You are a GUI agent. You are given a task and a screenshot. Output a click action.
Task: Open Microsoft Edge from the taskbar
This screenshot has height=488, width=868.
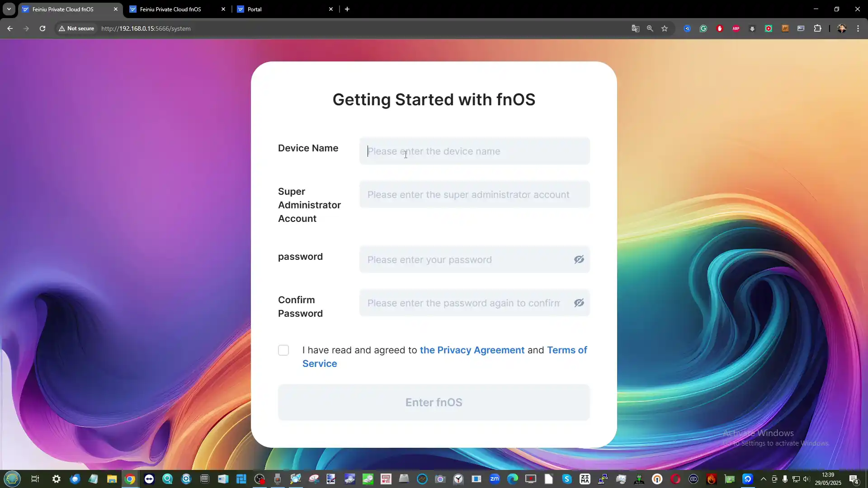[x=513, y=479]
